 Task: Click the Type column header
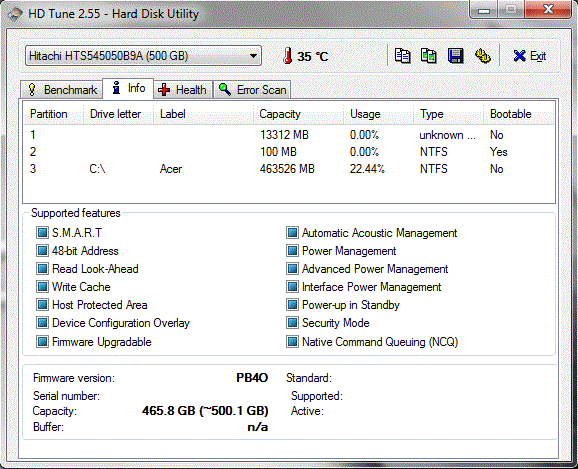(448, 114)
